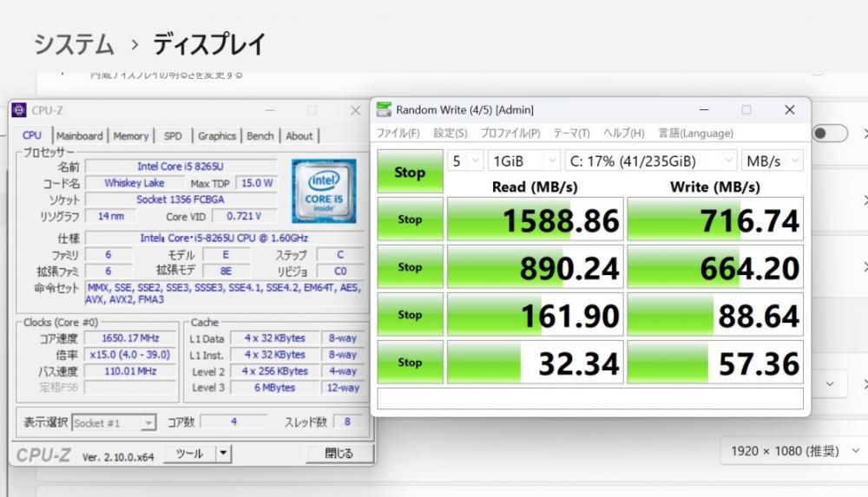
Task: Click the core speed value 1650.17 MHz
Action: pos(131,337)
